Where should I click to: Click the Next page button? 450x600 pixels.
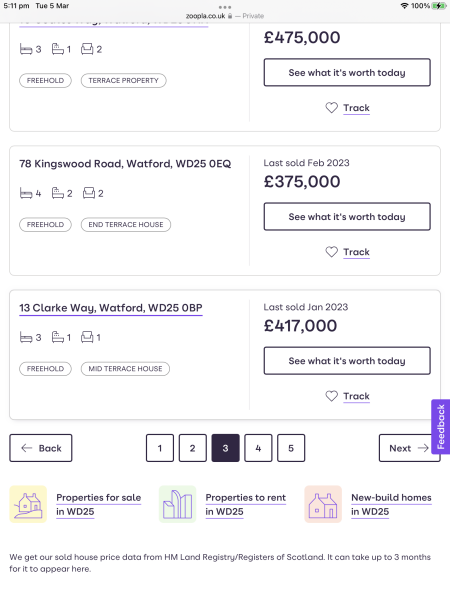(x=409, y=448)
